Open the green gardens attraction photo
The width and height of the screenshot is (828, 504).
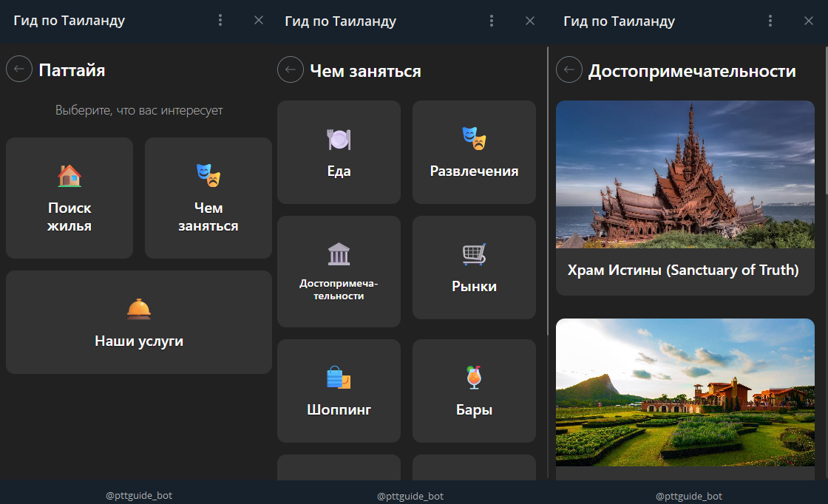(685, 392)
